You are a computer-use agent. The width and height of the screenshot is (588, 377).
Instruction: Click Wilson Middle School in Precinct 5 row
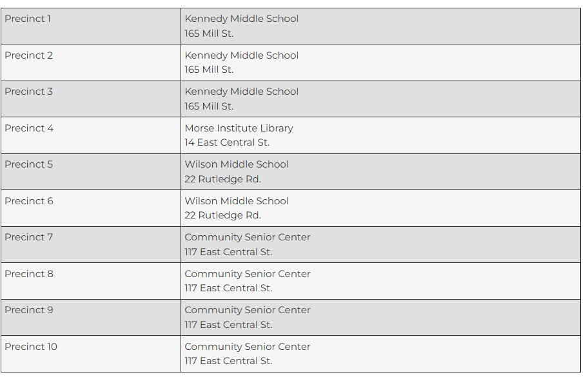tap(237, 164)
